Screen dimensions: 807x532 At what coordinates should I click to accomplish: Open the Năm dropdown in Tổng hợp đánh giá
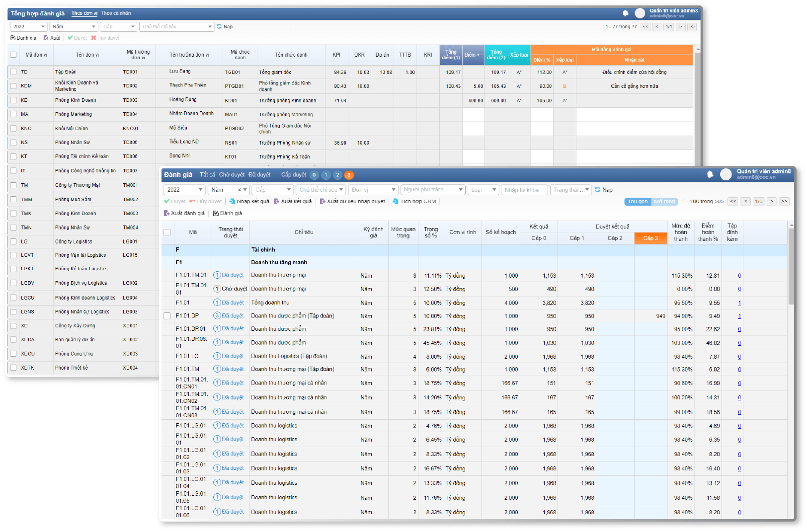[x=74, y=27]
